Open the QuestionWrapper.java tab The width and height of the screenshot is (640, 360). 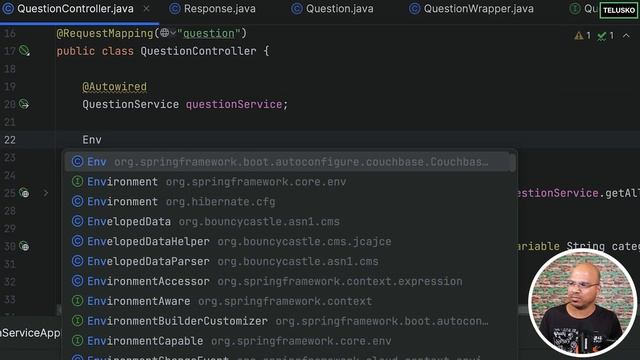point(472,9)
